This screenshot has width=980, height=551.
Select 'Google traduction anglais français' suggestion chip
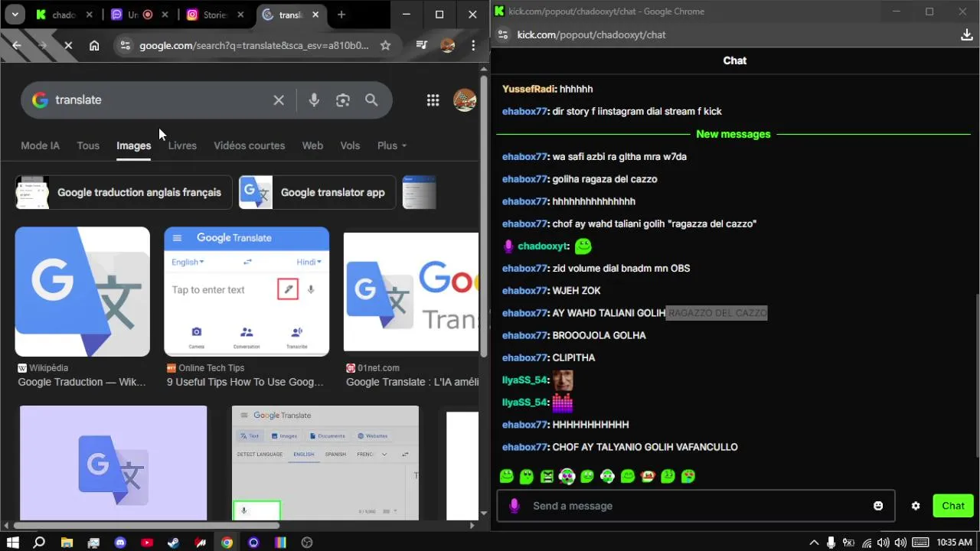pos(123,192)
